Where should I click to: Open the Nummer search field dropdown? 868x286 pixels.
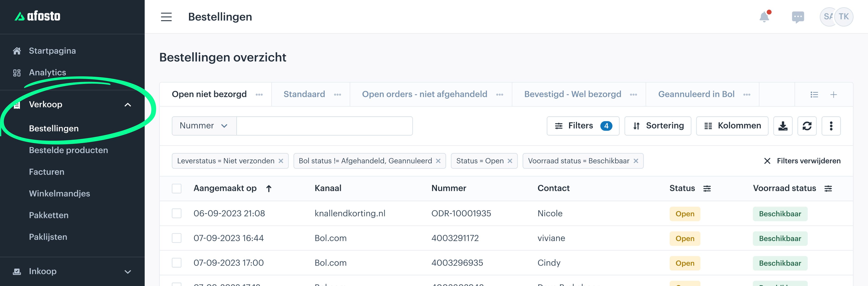(204, 126)
